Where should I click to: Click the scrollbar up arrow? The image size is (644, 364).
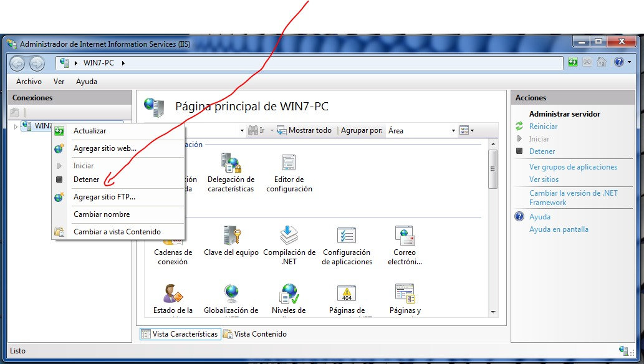click(x=493, y=144)
